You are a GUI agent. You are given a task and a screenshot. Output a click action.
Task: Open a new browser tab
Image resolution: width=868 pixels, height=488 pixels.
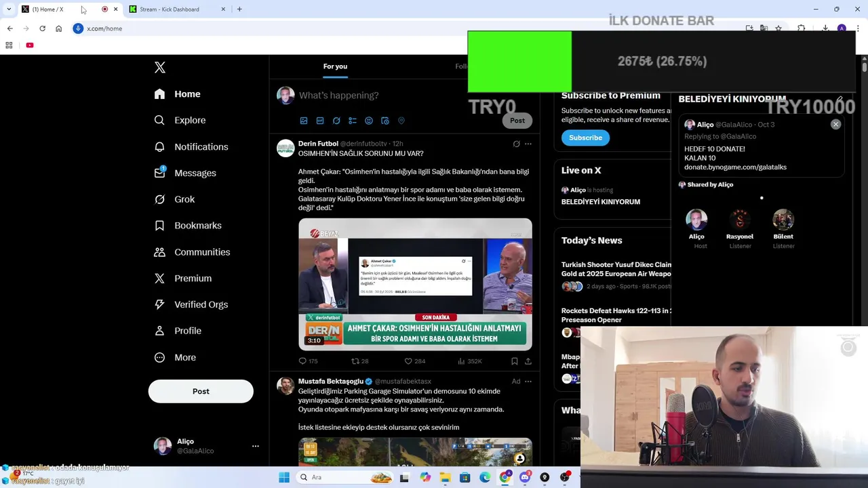(x=239, y=9)
